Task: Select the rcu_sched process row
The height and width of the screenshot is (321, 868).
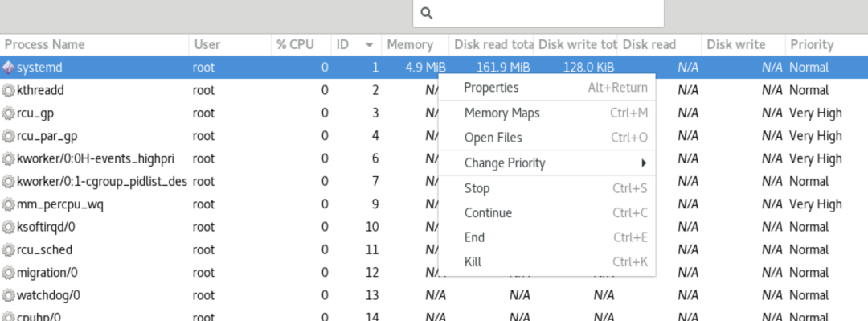Action: (x=434, y=249)
